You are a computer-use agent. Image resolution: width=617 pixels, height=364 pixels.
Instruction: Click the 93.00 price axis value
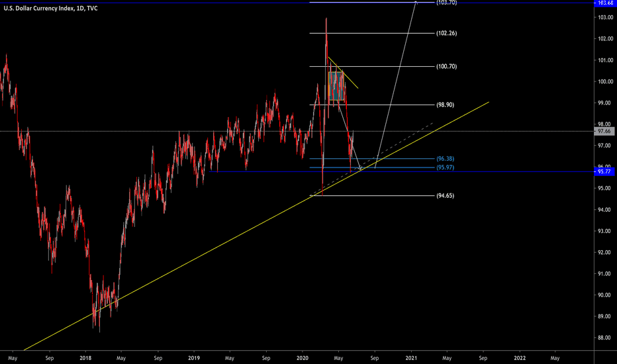605,231
